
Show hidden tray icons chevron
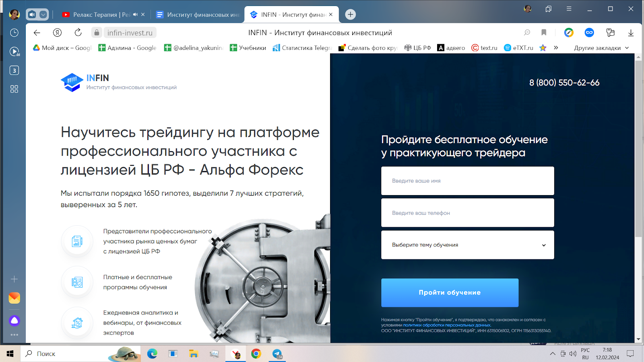[553, 354]
